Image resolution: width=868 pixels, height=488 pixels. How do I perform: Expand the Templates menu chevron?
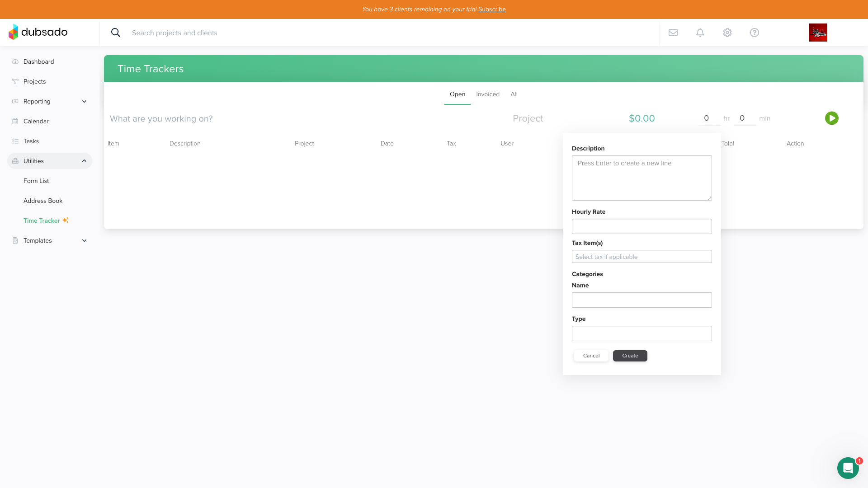(x=84, y=241)
